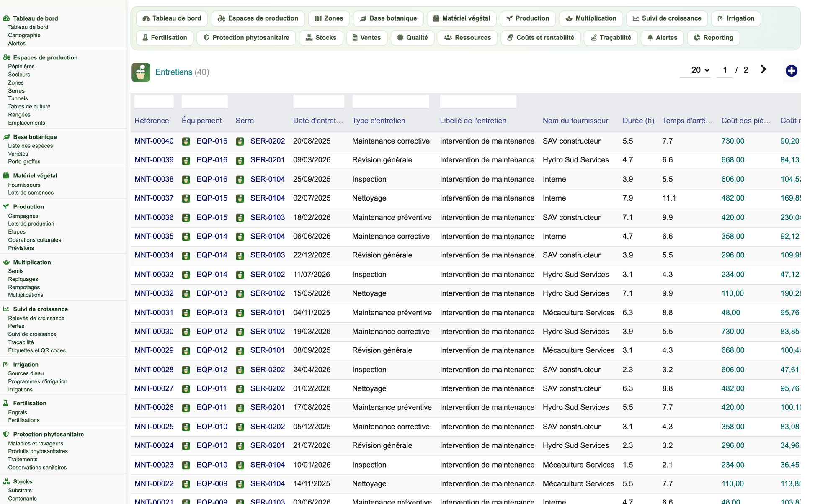Open the Matériel végétal top tab
Viewport: 815px width, 504px height.
tap(462, 18)
